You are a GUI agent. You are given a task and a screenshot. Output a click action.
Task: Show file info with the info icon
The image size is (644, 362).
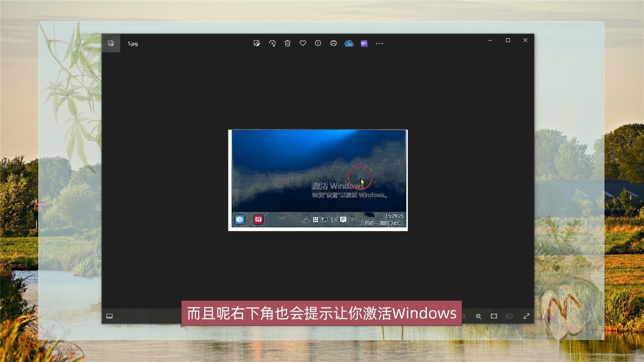(318, 43)
